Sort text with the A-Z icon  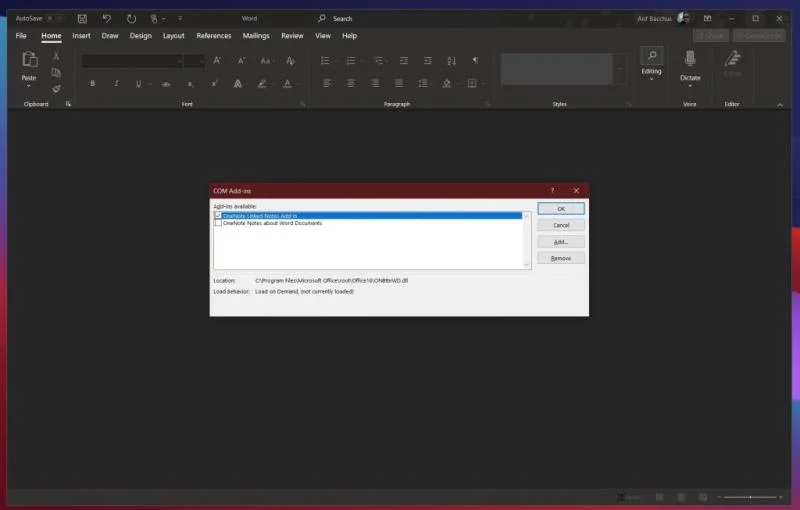point(452,61)
